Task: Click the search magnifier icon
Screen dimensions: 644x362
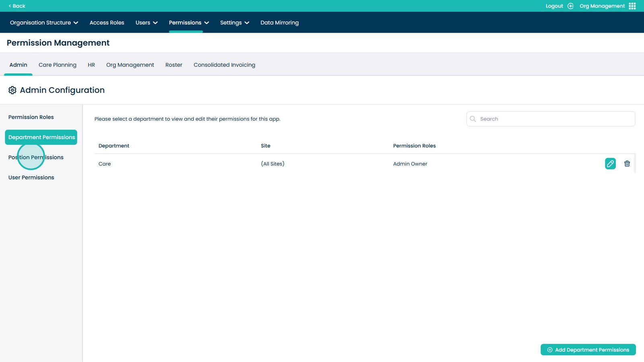Action: coord(473,119)
